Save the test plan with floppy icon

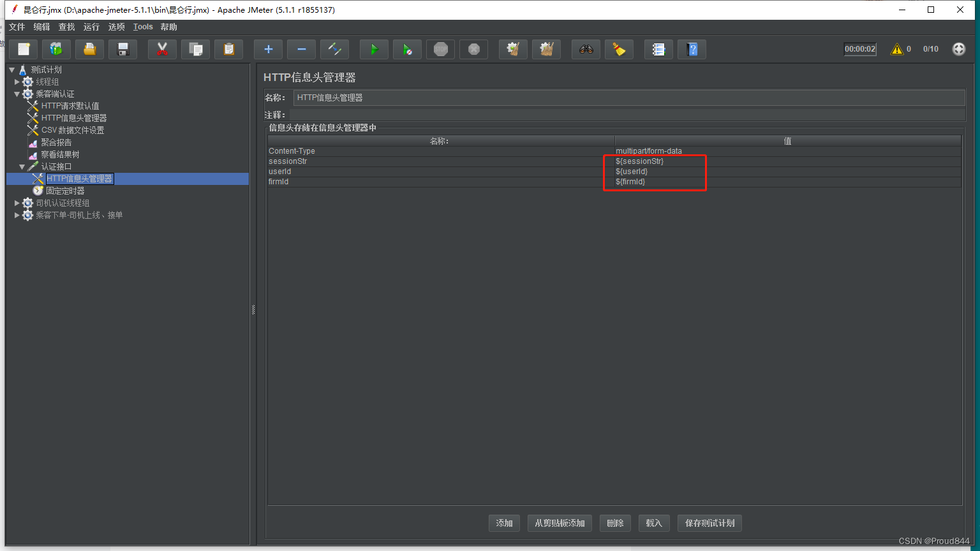[x=123, y=49]
